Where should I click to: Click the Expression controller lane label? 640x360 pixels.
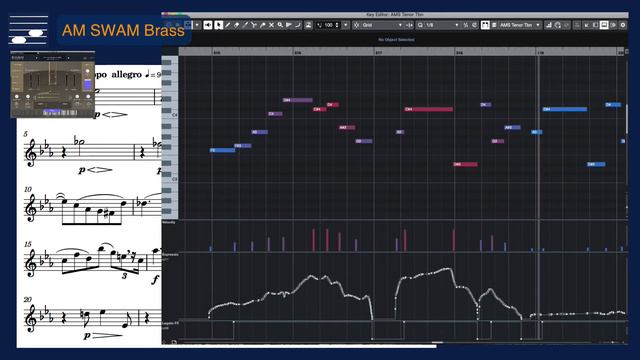click(x=170, y=255)
